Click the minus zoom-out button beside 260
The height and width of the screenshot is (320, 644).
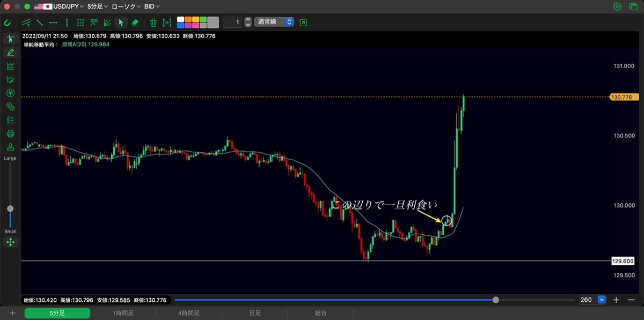click(631, 300)
